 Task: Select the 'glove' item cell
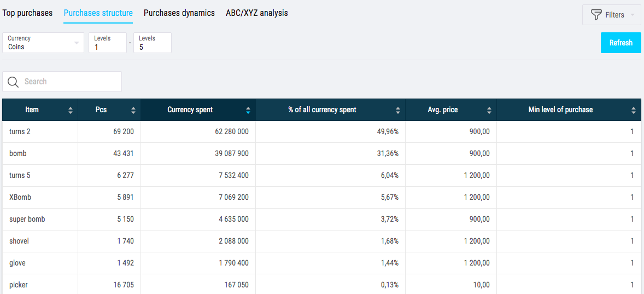coord(40,263)
